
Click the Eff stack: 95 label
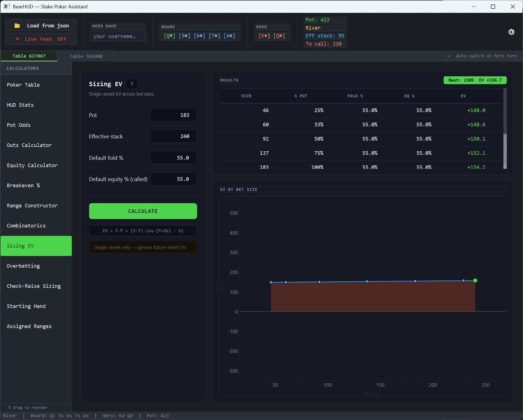[325, 36]
